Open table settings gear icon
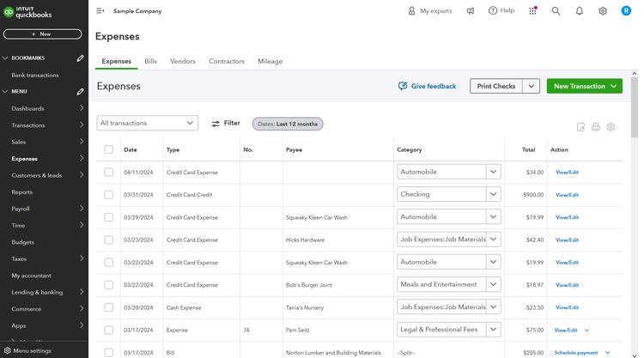Image resolution: width=644 pixels, height=358 pixels. pos(611,127)
